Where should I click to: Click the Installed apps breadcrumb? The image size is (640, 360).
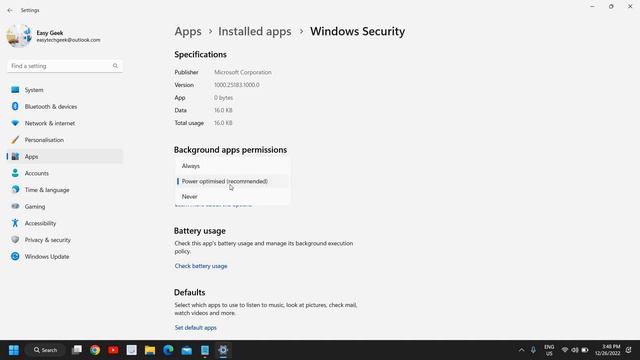pos(255,31)
